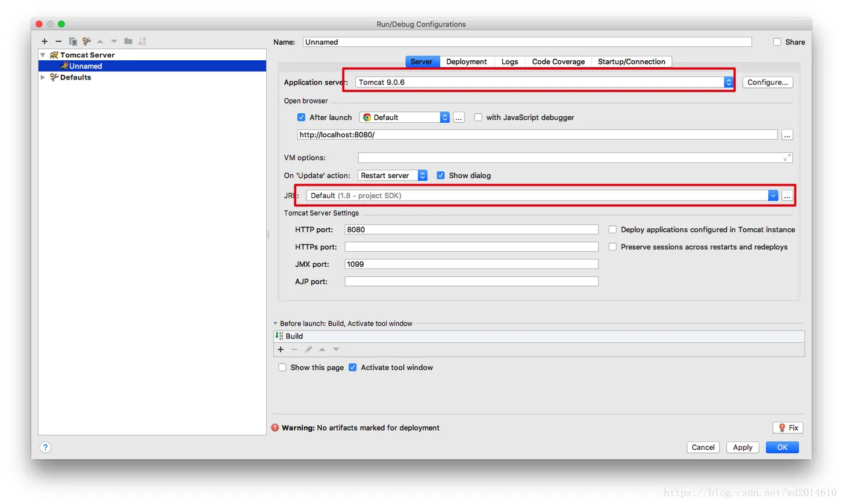Enable Deploy applications configured in Tomcat instance

[x=612, y=229]
